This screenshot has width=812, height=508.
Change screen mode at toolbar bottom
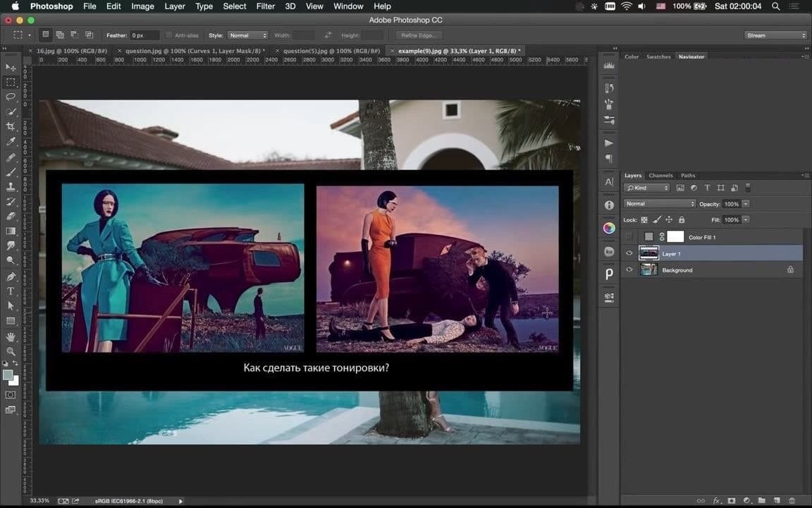point(11,410)
